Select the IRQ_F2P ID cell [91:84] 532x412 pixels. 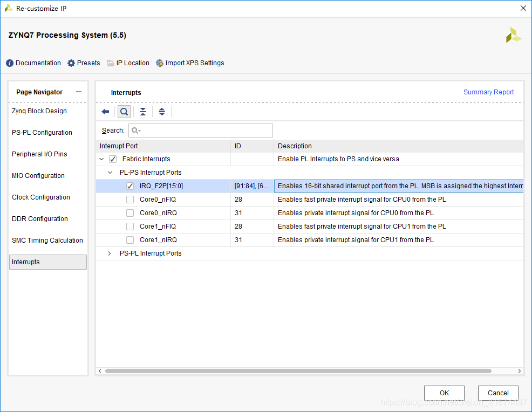point(252,186)
